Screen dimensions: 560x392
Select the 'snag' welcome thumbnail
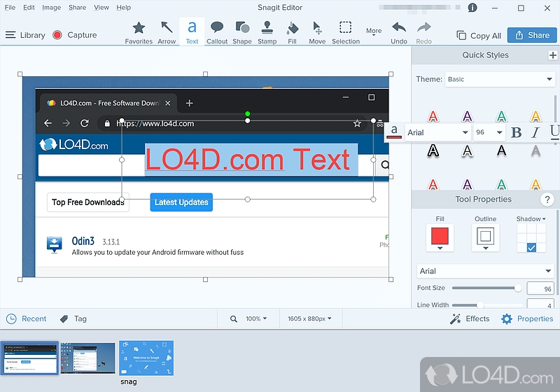(146, 358)
